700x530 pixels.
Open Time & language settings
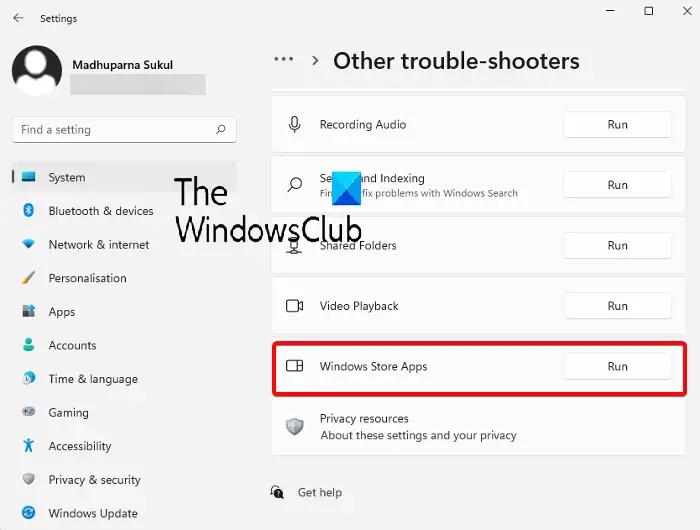[x=124, y=379]
